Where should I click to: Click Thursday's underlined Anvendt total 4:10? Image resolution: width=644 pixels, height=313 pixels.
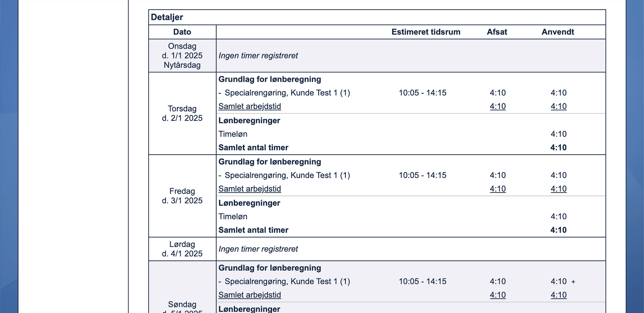558,106
